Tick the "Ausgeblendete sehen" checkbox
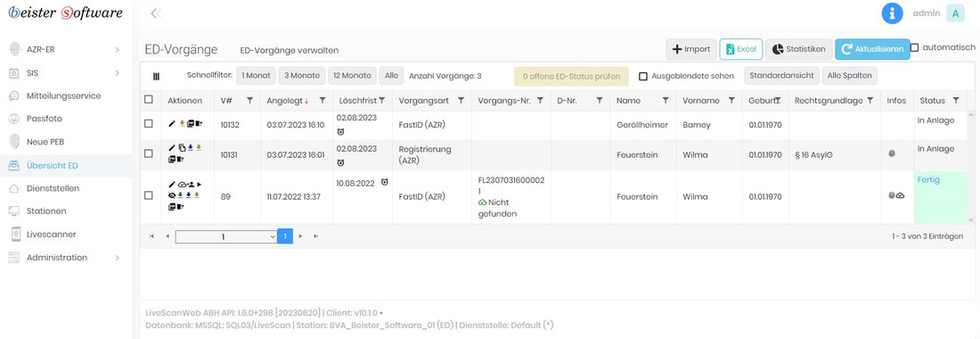Screen dimensions: 980x339 (642, 77)
